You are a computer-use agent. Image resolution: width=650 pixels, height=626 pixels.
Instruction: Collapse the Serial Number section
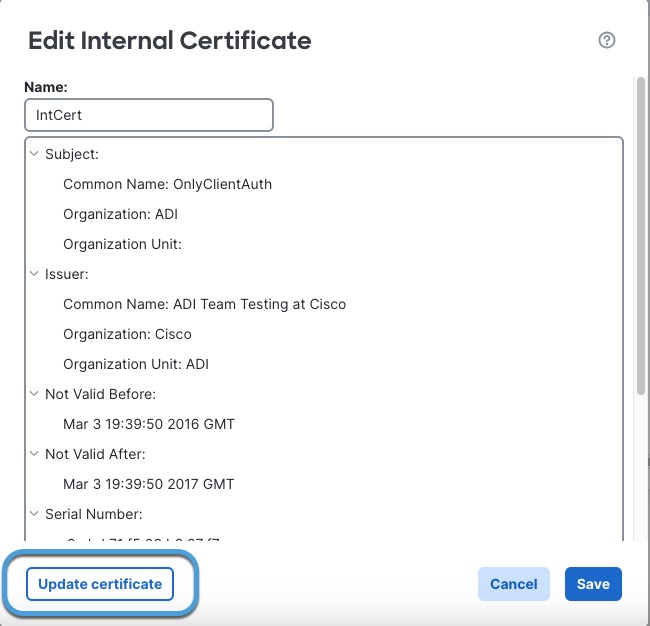[36, 514]
